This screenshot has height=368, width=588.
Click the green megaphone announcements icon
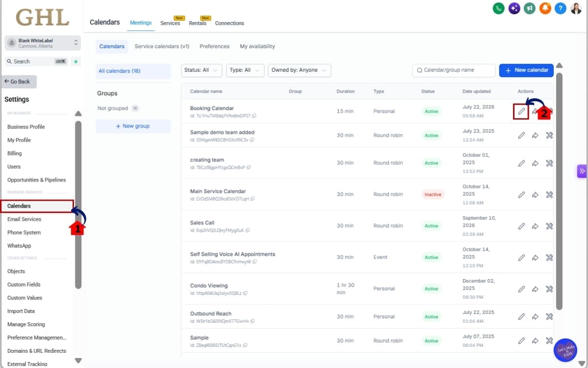530,8
